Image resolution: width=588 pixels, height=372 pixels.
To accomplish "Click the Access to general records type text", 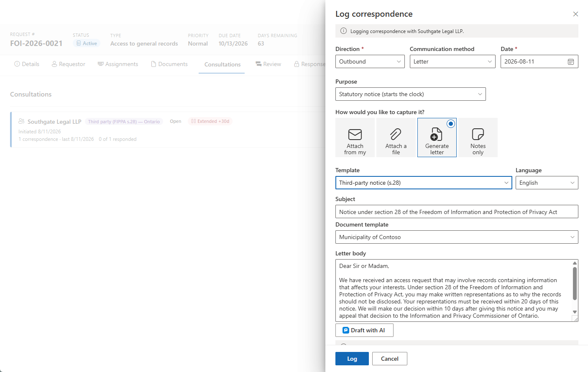I will coord(144,43).
